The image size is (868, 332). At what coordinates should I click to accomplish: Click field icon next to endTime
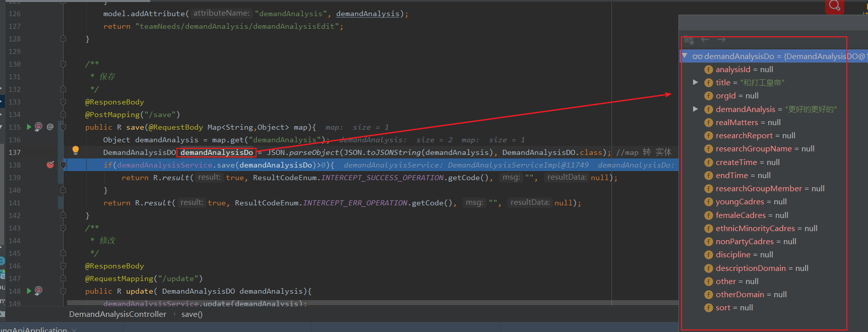click(x=709, y=176)
